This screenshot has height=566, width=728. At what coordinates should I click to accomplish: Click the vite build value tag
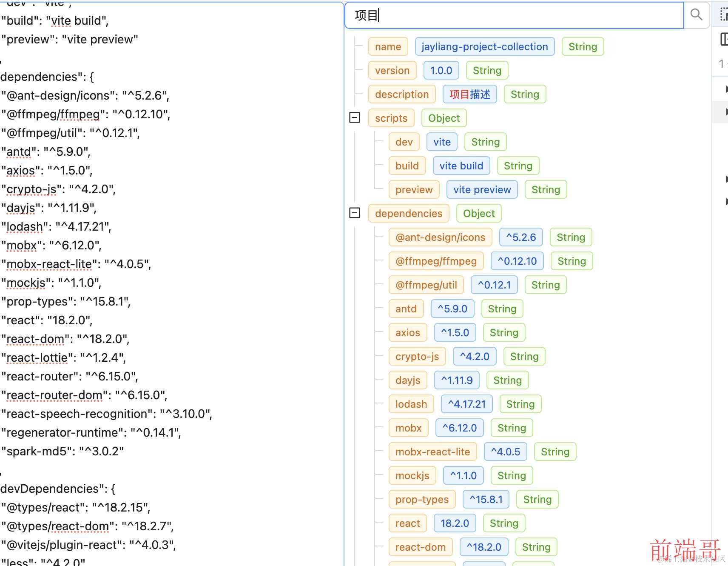(x=461, y=166)
